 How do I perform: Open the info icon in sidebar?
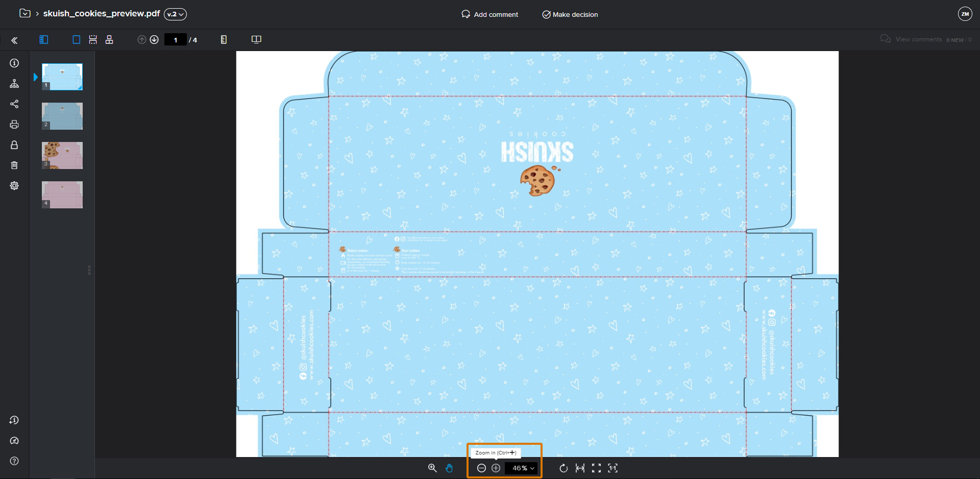[14, 63]
